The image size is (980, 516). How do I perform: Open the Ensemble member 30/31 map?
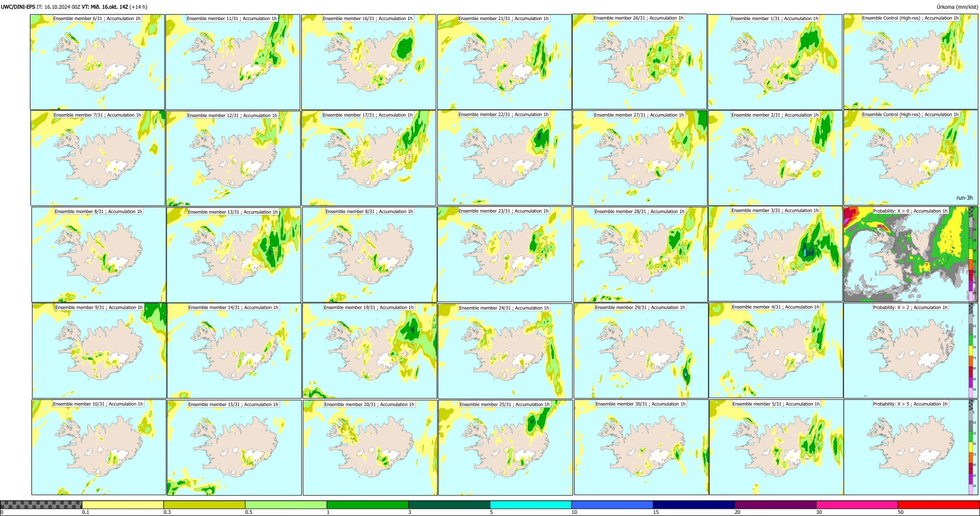click(x=641, y=447)
